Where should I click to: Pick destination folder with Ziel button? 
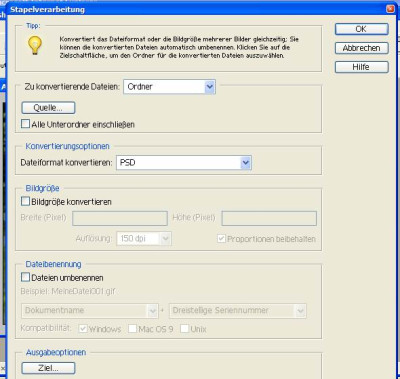coord(48,368)
